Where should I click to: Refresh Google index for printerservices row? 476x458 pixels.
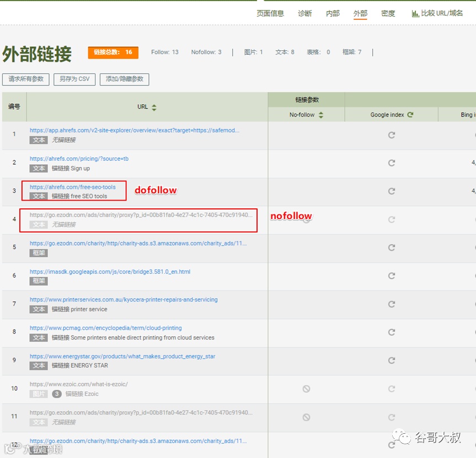(391, 304)
